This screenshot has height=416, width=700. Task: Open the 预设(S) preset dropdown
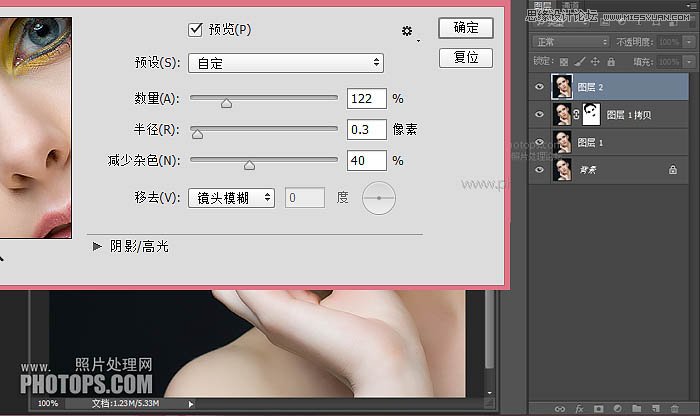click(x=286, y=63)
